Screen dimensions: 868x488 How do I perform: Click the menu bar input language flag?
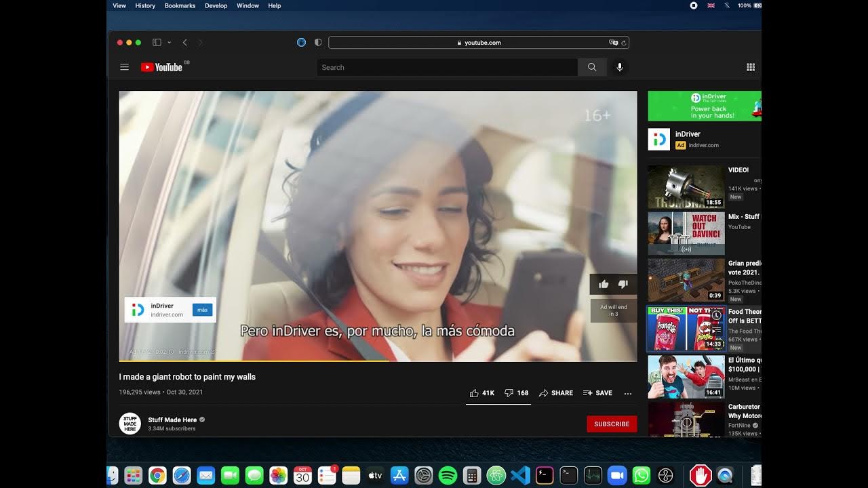(711, 5)
